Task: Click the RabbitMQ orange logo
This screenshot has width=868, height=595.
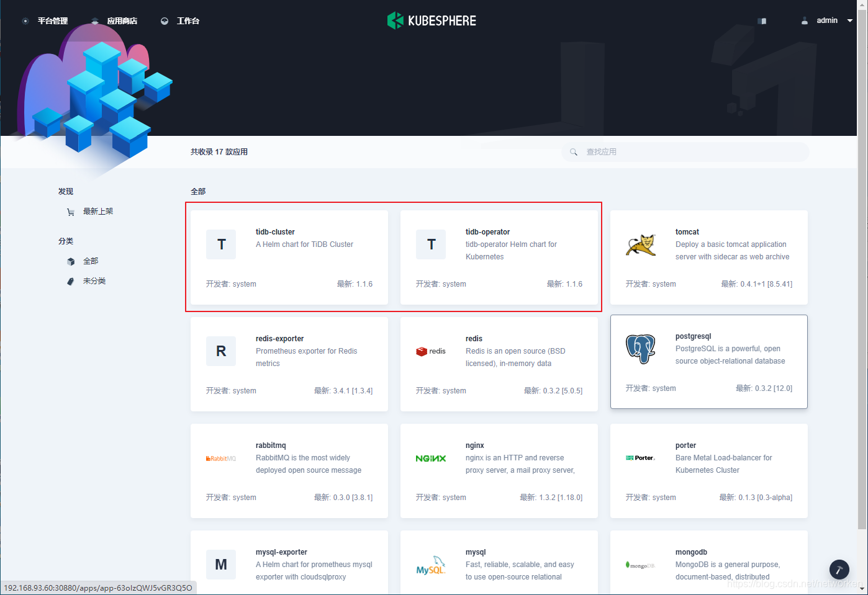Action: click(x=221, y=459)
